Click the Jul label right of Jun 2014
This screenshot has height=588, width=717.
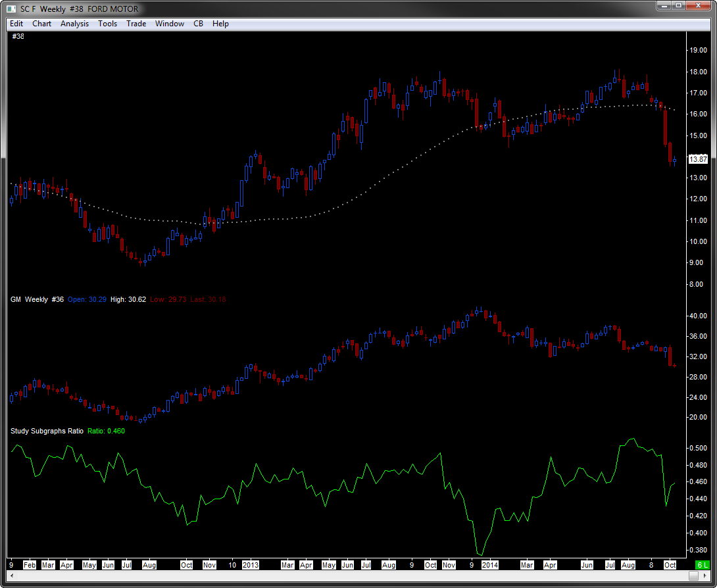pos(610,565)
